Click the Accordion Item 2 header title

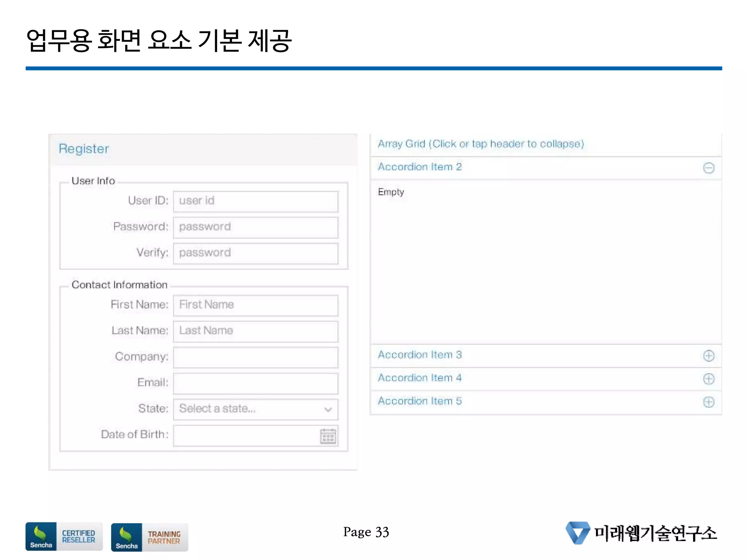click(419, 167)
